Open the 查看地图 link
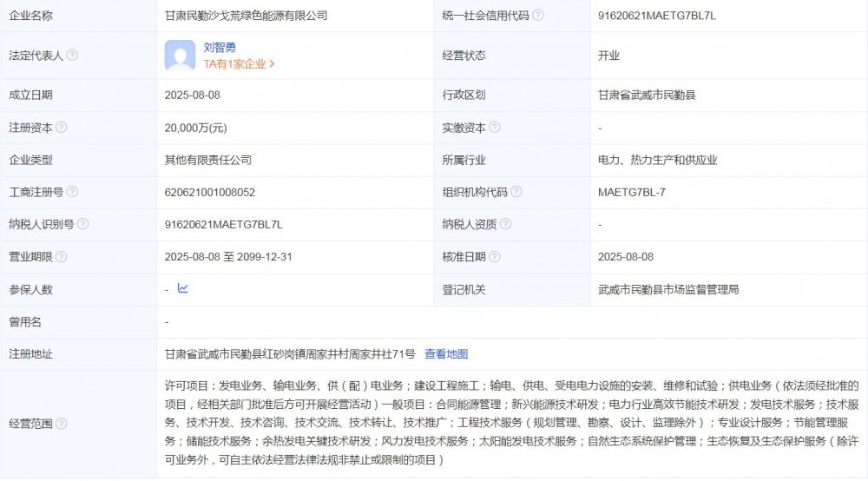The image size is (868, 481). click(x=446, y=354)
